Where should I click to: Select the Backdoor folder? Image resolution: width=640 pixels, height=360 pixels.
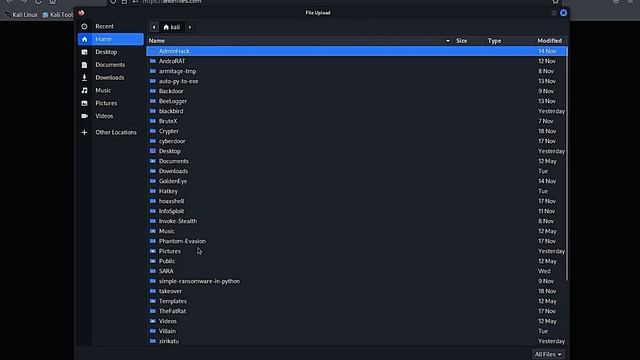[357, 91]
